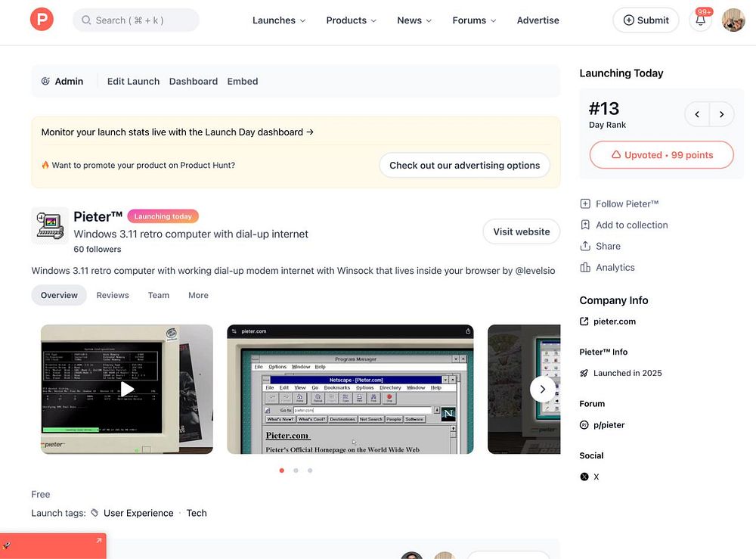Viewport: 756px width, 559px height.
Task: Play the retro computer boot video
Action: [x=127, y=390]
